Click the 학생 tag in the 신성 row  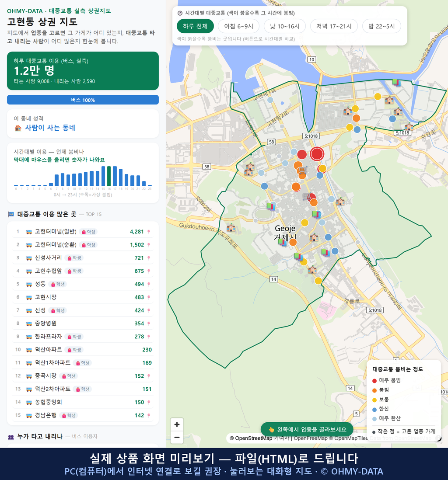pos(58,310)
